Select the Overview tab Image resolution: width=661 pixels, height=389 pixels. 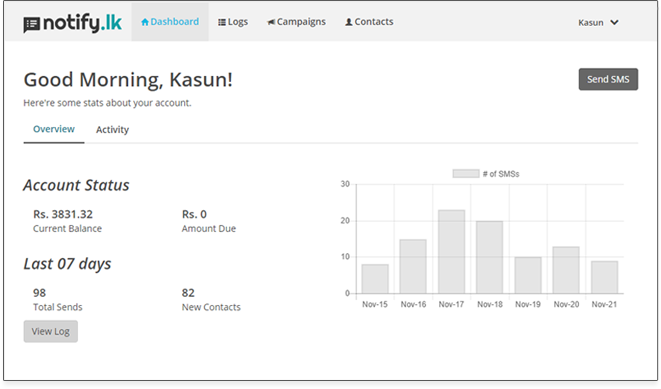[54, 129]
